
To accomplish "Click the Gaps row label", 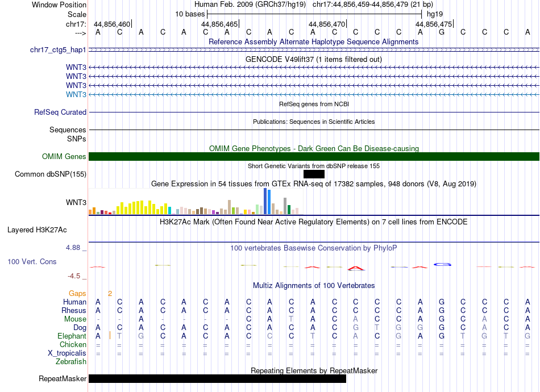I will point(77,293).
